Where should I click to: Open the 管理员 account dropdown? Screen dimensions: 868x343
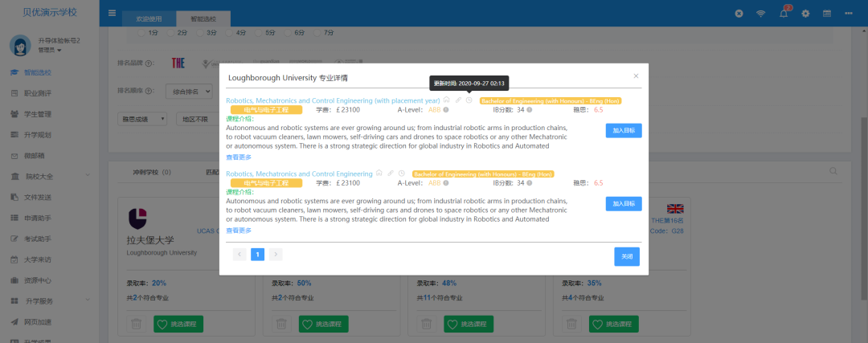click(49, 51)
